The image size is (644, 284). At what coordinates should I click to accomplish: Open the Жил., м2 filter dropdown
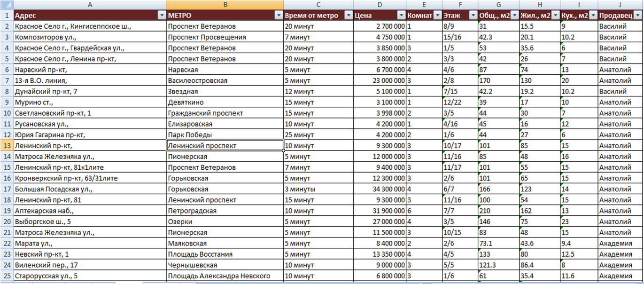click(555, 16)
